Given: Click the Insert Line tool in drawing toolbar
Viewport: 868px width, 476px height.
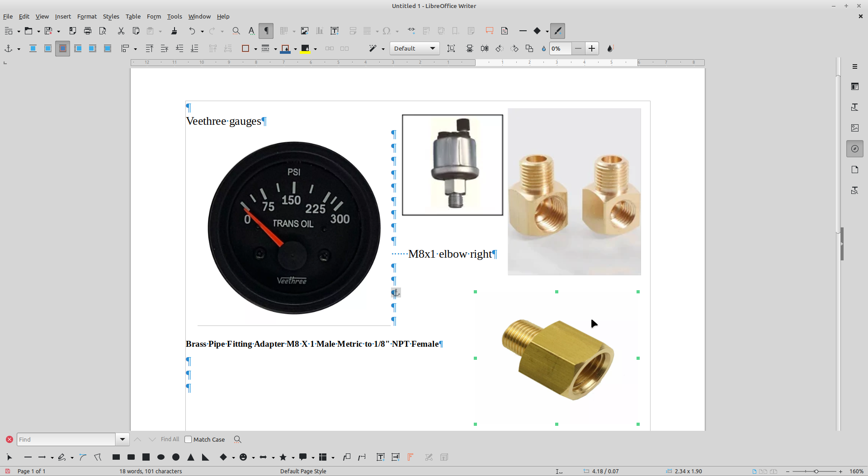Looking at the screenshot, I should (28, 457).
